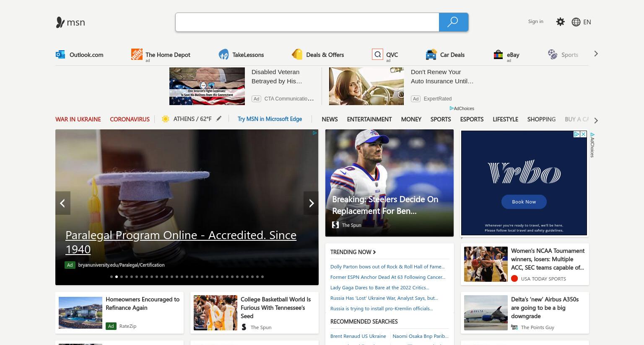This screenshot has width=644, height=345.
Task: Click Naomi Osaka Bnp Paribas search
Action: (421, 336)
